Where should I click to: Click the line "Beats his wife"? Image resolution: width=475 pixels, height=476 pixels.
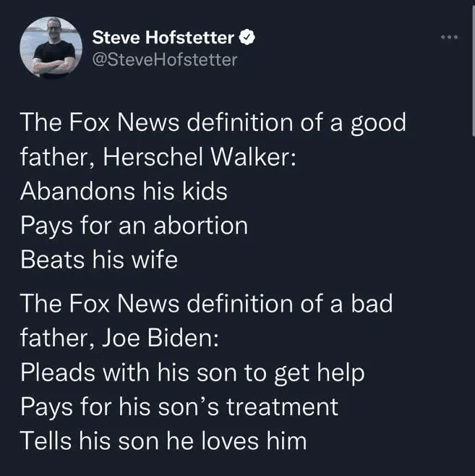(x=99, y=260)
